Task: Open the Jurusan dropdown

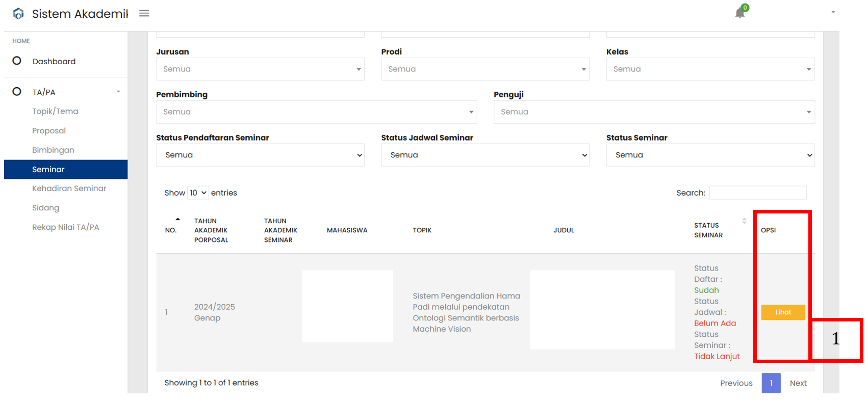Action: [260, 69]
